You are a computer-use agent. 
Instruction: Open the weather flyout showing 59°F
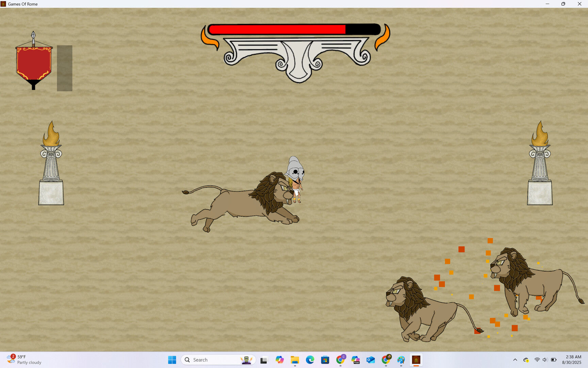click(x=20, y=360)
